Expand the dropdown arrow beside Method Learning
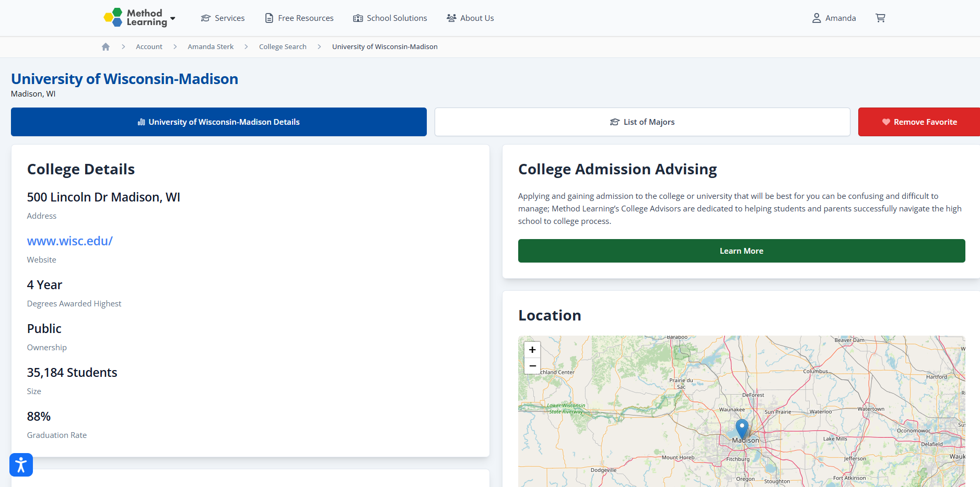 (x=173, y=18)
